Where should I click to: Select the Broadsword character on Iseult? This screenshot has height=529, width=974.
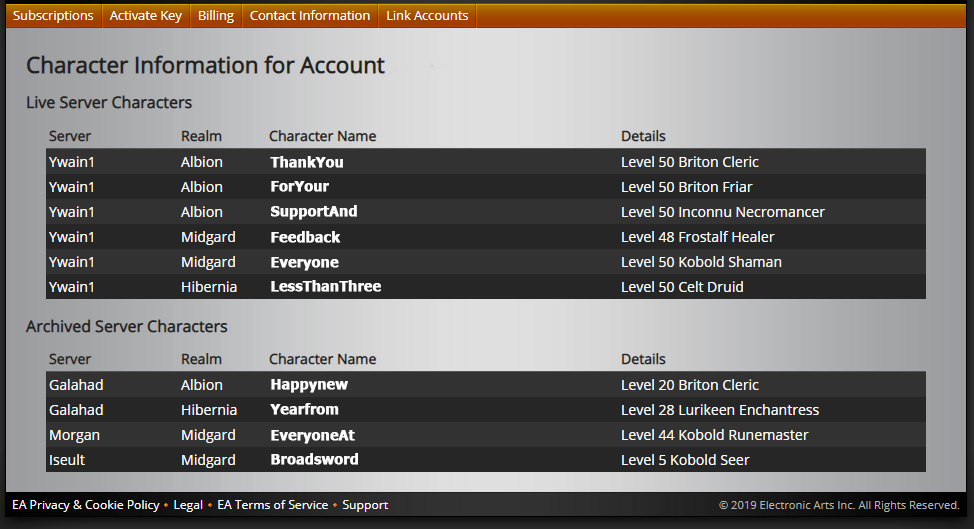[x=314, y=460]
